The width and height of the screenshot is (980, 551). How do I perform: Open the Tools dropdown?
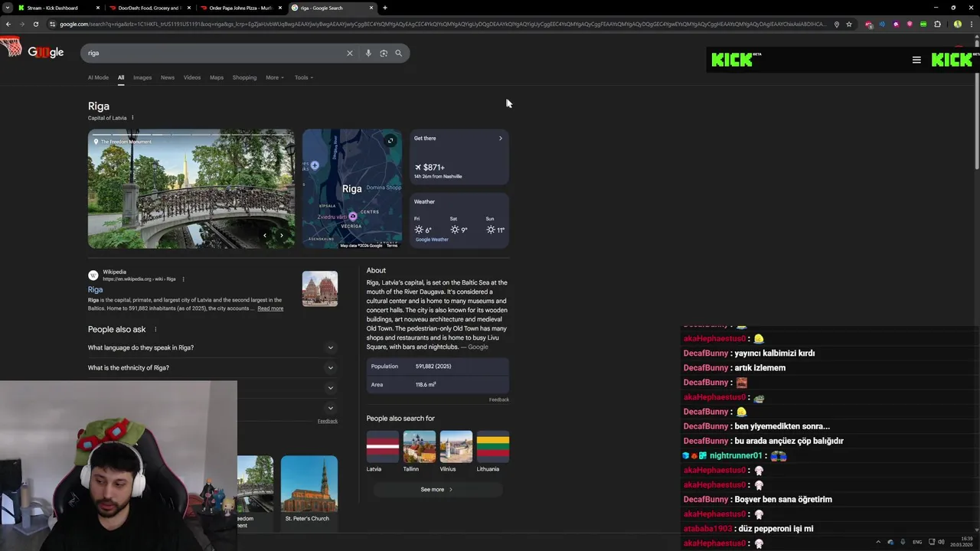[x=304, y=77]
